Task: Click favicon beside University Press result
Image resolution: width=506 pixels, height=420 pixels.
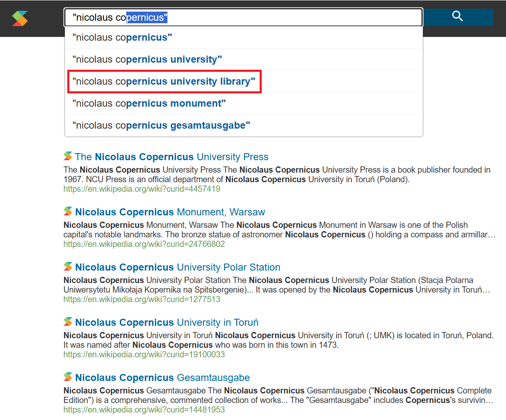Action: [x=68, y=156]
